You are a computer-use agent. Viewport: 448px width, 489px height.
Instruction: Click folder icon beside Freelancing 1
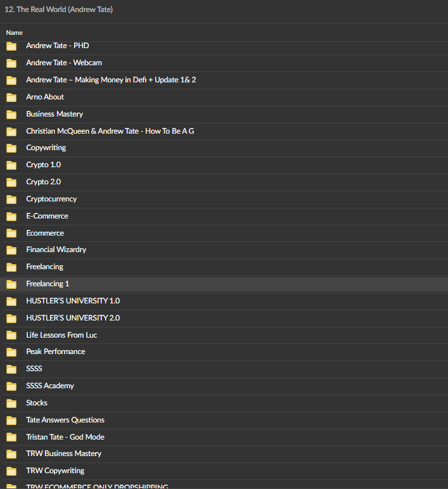(11, 284)
